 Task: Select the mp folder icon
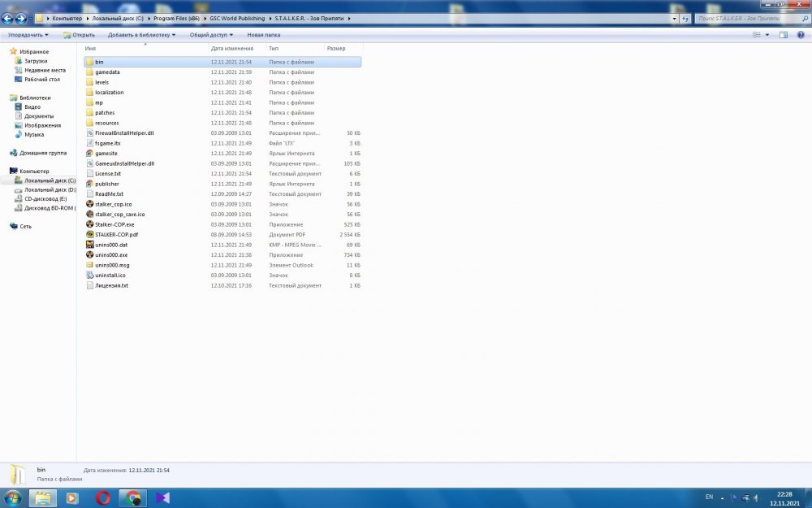(x=89, y=102)
